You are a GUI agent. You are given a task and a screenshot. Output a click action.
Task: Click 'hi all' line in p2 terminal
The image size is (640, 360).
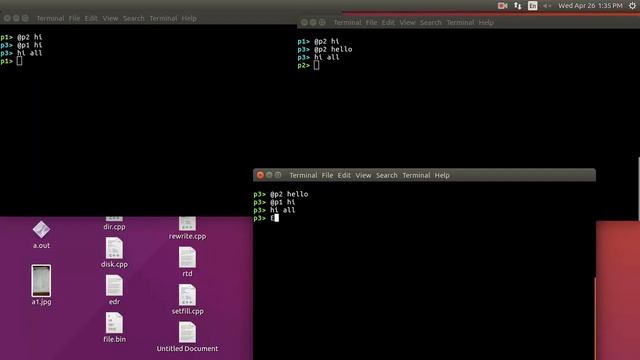tap(327, 58)
